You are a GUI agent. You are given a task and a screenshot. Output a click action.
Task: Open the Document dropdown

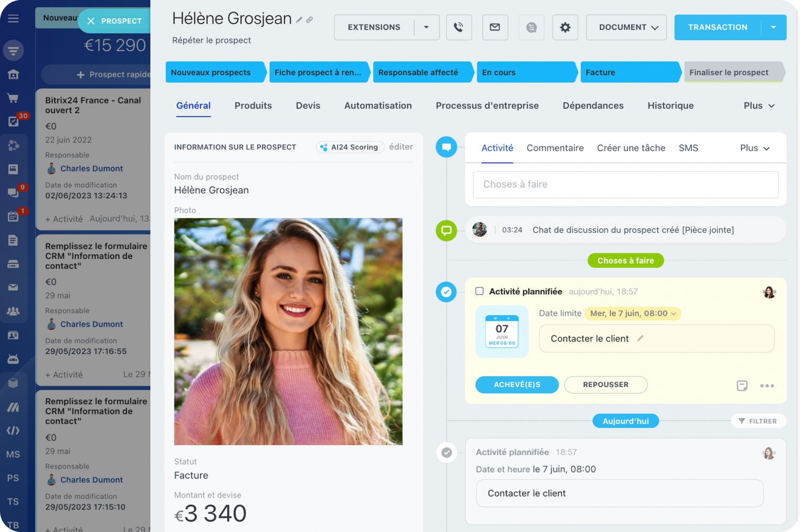626,27
